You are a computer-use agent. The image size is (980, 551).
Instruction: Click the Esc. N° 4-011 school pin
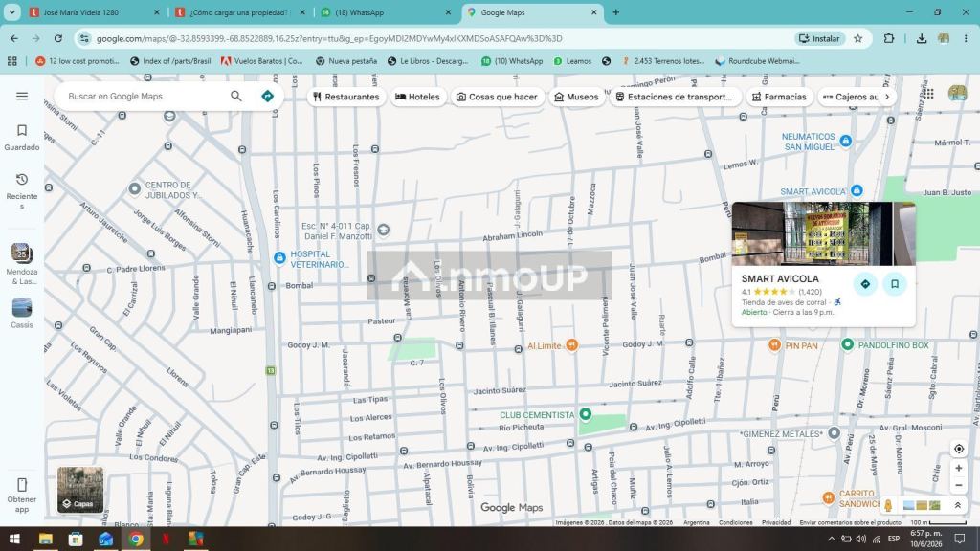pos(383,230)
